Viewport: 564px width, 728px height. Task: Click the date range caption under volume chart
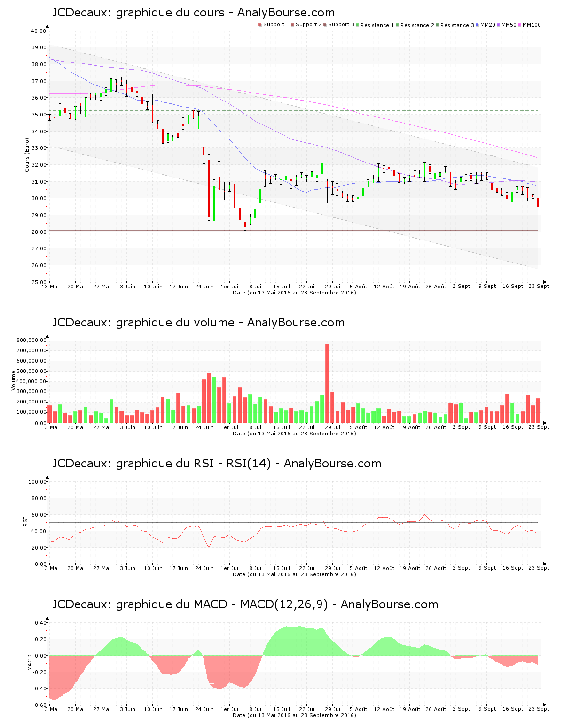(294, 434)
